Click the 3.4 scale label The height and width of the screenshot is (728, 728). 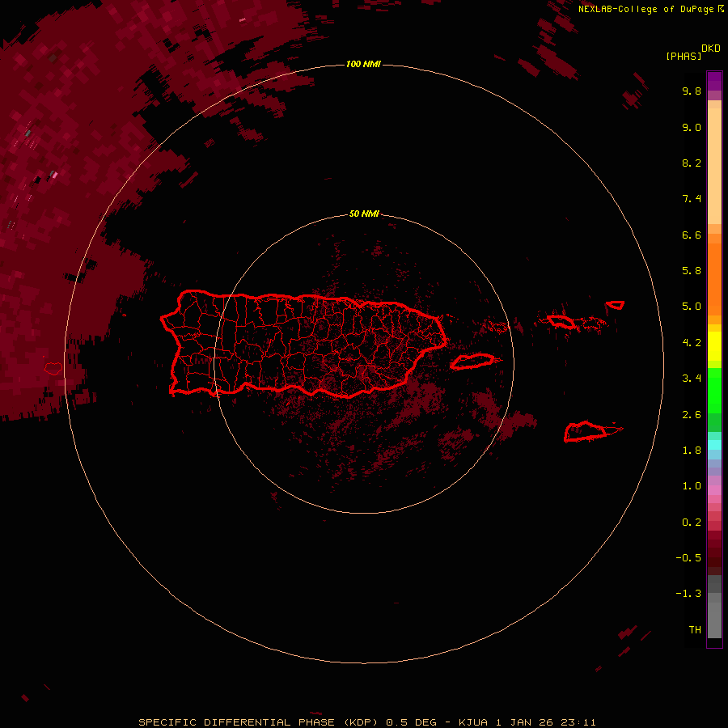[692, 379]
